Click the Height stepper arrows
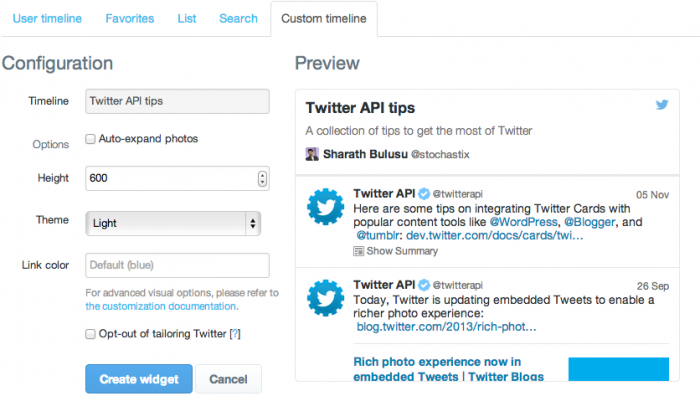 [262, 179]
